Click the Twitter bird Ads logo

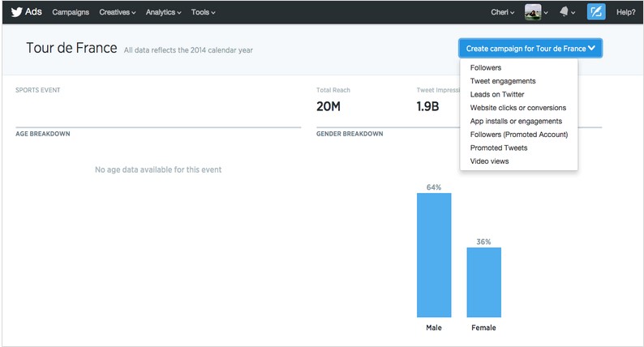(x=26, y=12)
